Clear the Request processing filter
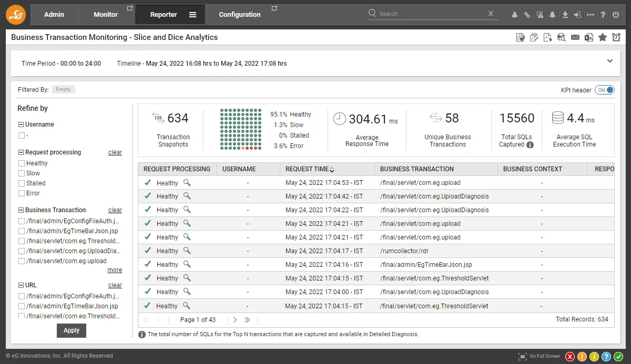Screen dimensions: 631x364 point(115,152)
